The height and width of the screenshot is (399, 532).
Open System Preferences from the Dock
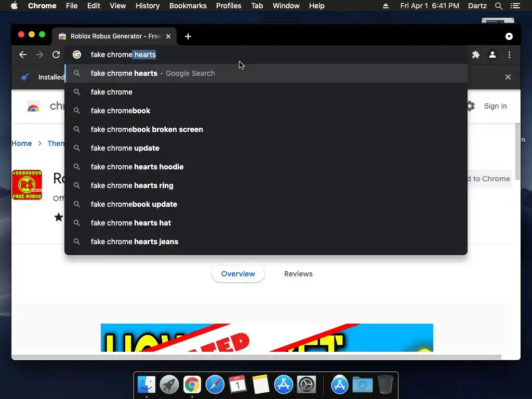[x=307, y=385]
